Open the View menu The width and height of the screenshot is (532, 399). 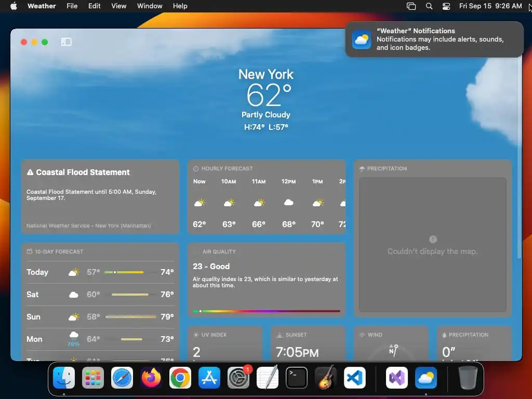119,6
